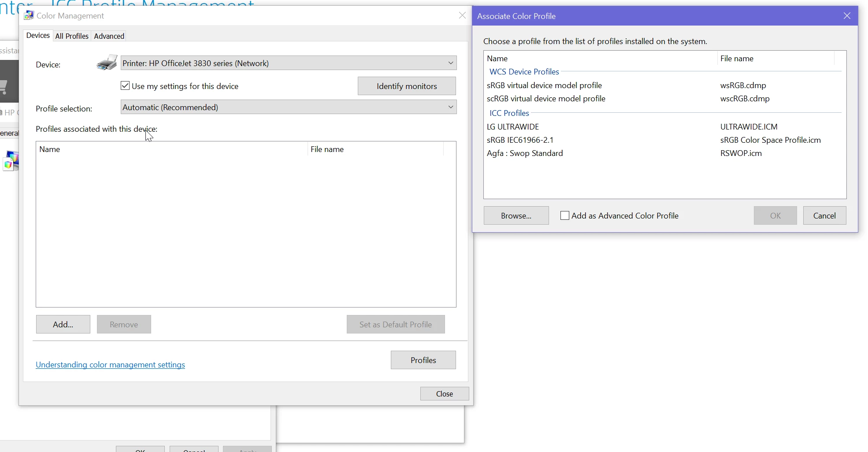
Task: Click Browse... in Associate Color Profile
Action: [516, 215]
